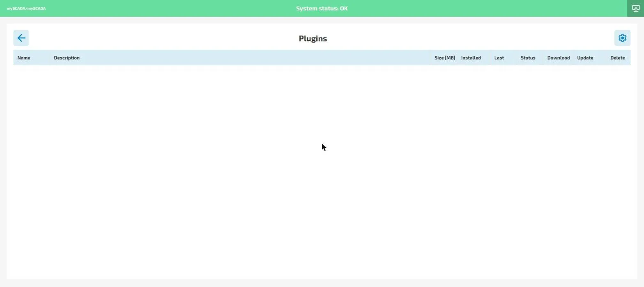Open plugin settings gear icon
Viewport: 644px width, 287px height.
point(622,38)
